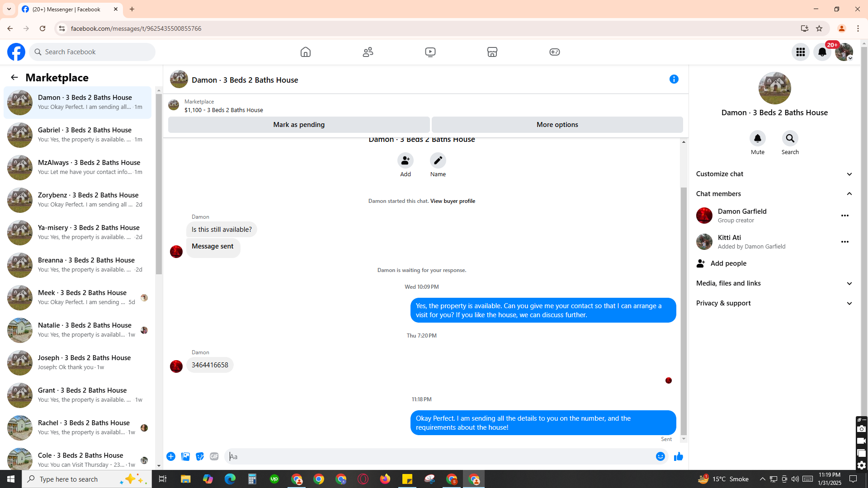
Task: Open Notifications bell with 20+ badge
Action: [822, 52]
